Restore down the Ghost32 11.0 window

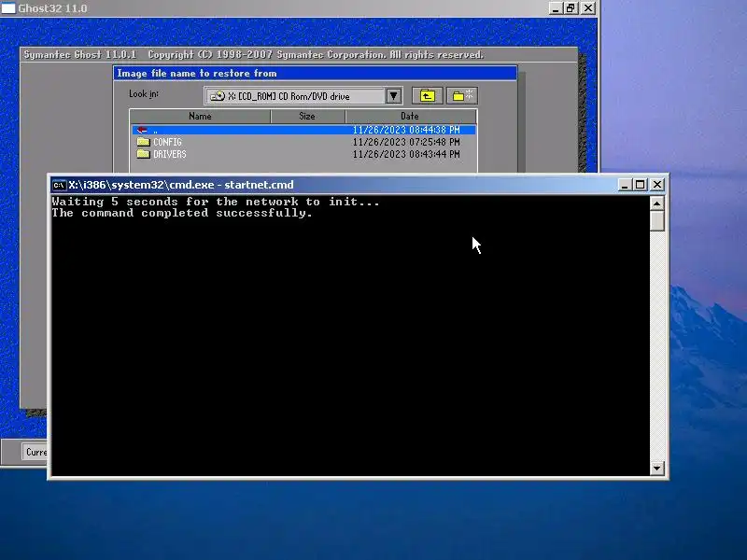point(571,8)
